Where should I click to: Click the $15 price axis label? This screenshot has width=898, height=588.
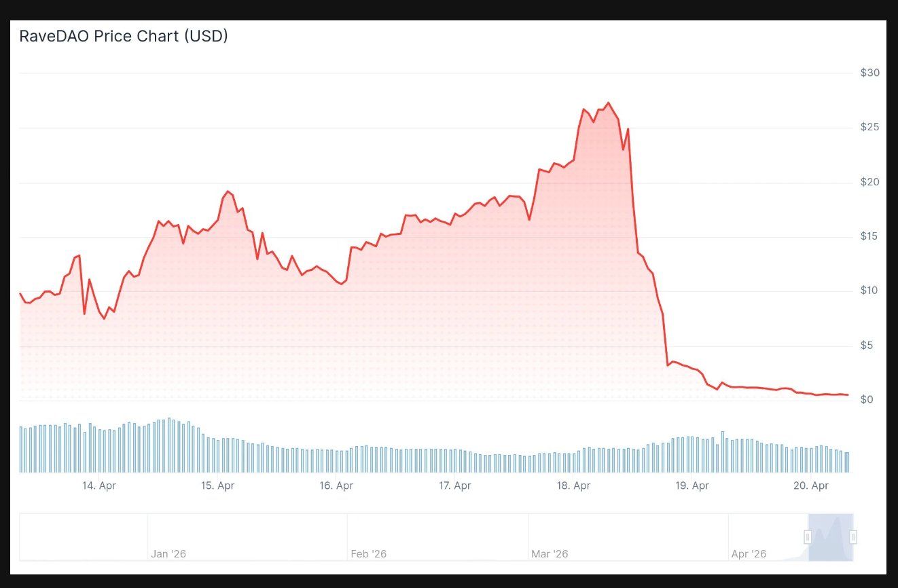pyautogui.click(x=869, y=236)
